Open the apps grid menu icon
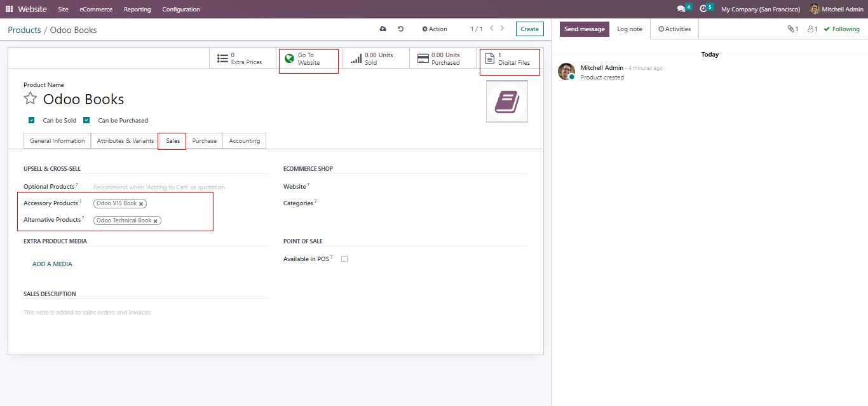The width and height of the screenshot is (868, 406). click(x=9, y=10)
